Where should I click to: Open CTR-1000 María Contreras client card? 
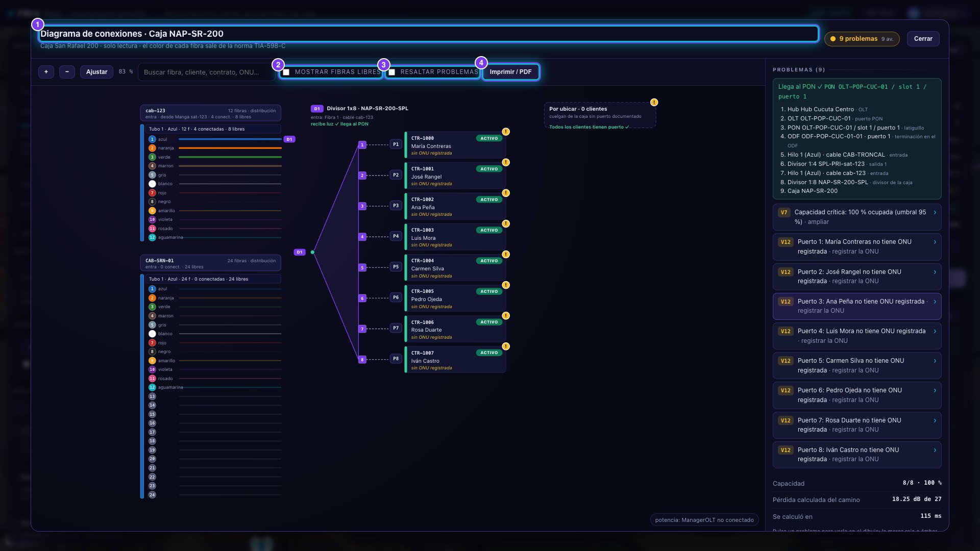(455, 145)
